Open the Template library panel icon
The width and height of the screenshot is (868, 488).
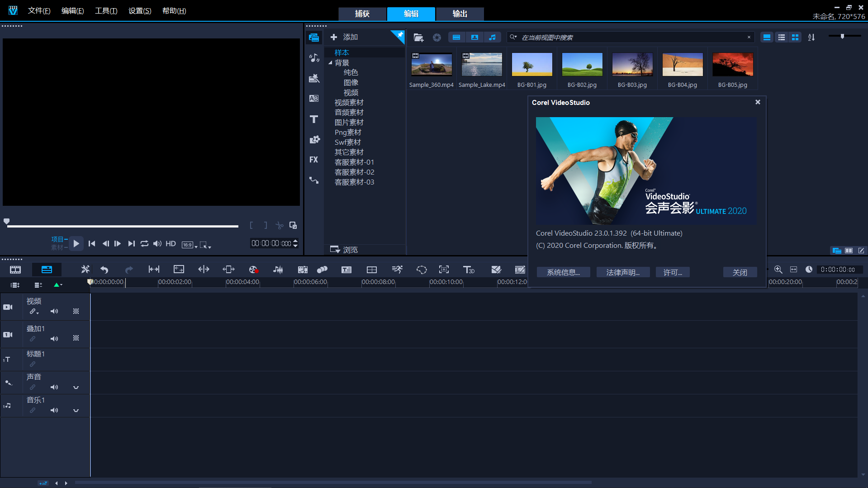tap(314, 78)
